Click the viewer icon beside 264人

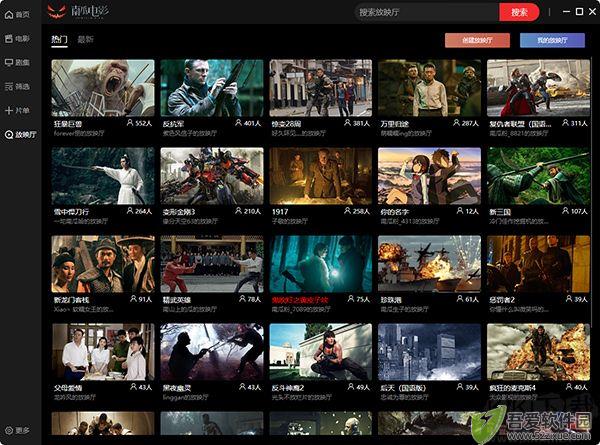pyautogui.click(x=130, y=211)
